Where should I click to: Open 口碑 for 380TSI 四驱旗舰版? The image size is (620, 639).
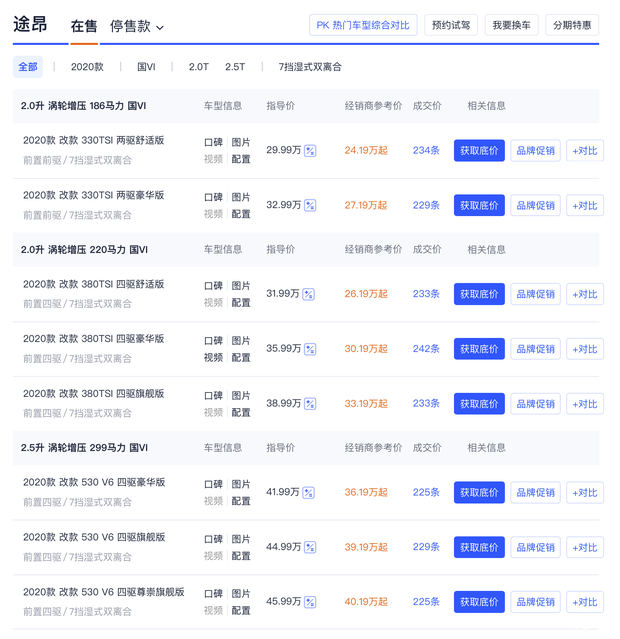pos(213,396)
